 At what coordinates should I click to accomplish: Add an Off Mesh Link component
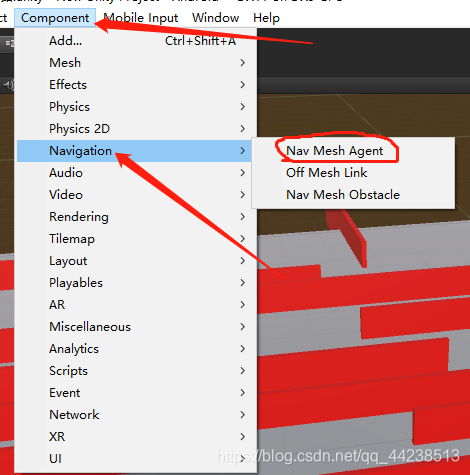click(x=353, y=173)
